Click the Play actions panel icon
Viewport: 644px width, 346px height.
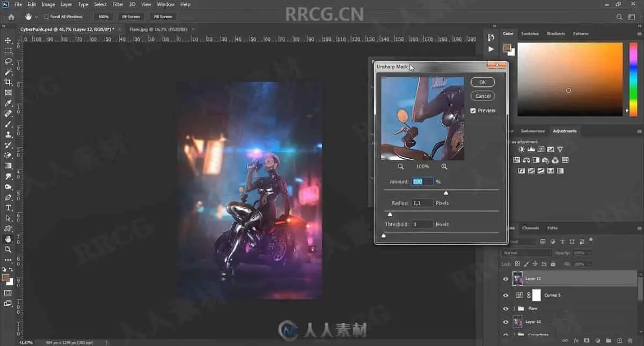click(491, 49)
